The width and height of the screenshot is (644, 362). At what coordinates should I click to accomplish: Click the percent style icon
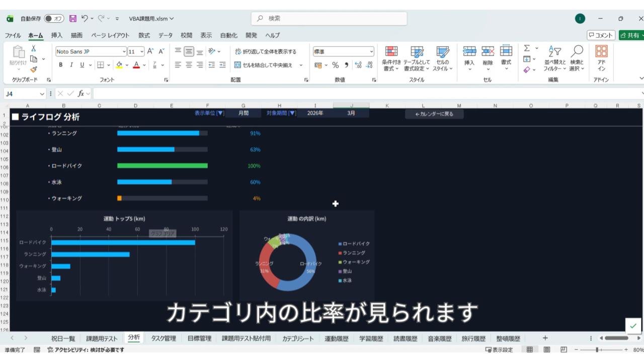[335, 65]
